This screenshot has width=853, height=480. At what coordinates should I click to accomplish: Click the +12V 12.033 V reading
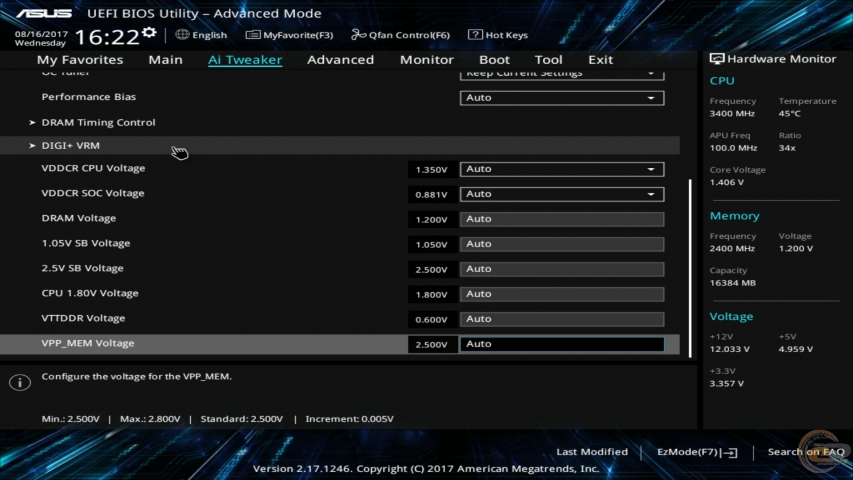click(730, 349)
